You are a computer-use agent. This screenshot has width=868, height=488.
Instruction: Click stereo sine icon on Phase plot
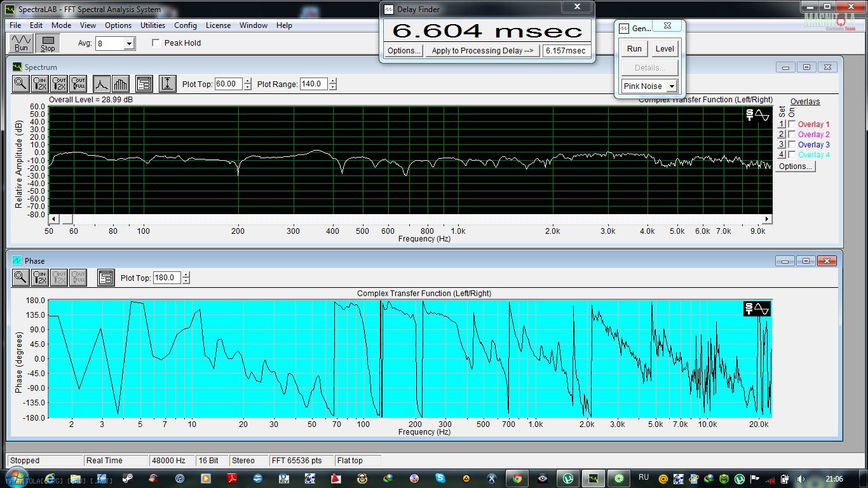(757, 309)
